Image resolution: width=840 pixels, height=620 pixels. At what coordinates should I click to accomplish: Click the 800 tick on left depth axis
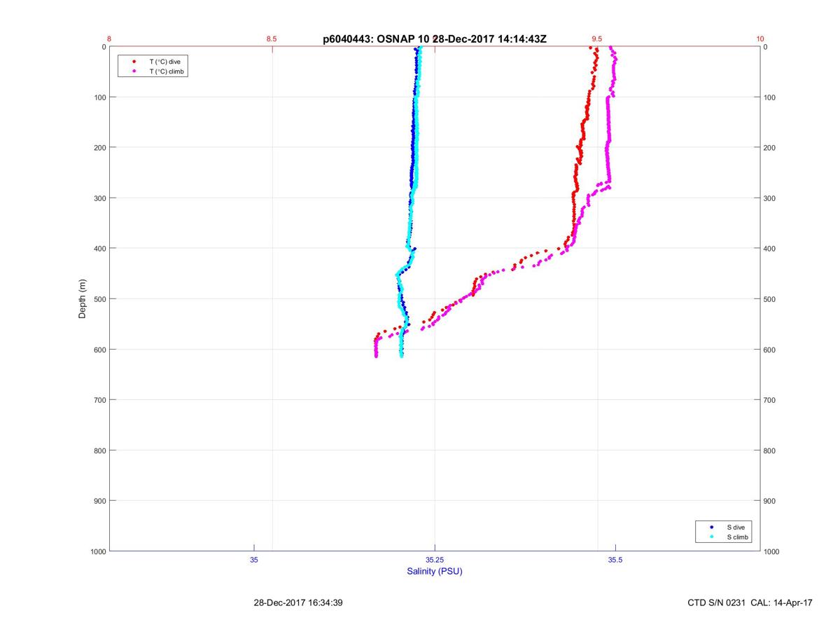99,450
